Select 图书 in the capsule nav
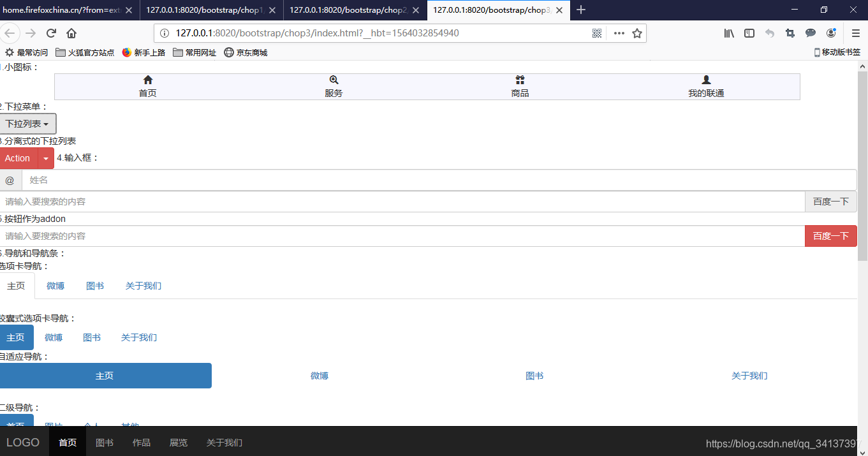868x456 pixels. [92, 337]
